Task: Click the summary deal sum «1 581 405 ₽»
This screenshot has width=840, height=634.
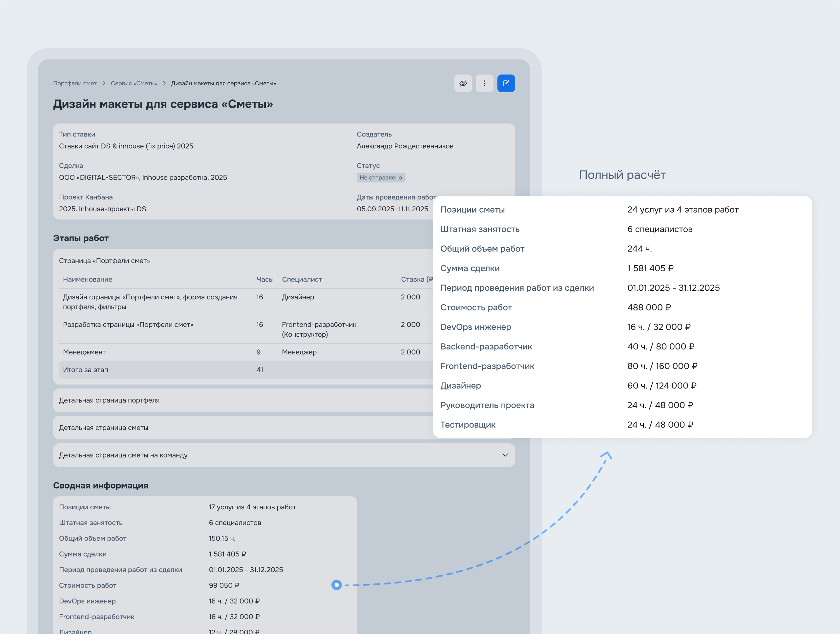Action: (x=227, y=554)
